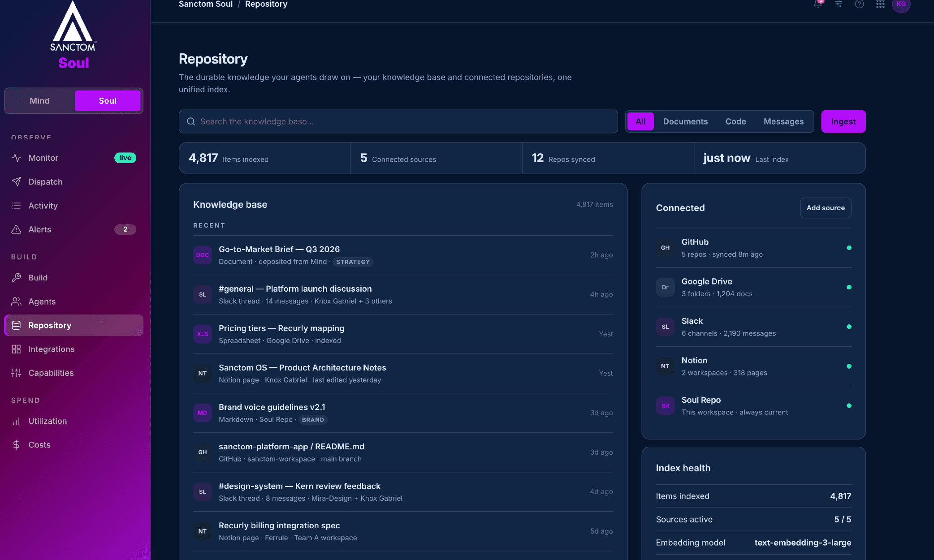Screen dimensions: 934x560
Task: Open the KG user avatar
Action: click(x=901, y=4)
